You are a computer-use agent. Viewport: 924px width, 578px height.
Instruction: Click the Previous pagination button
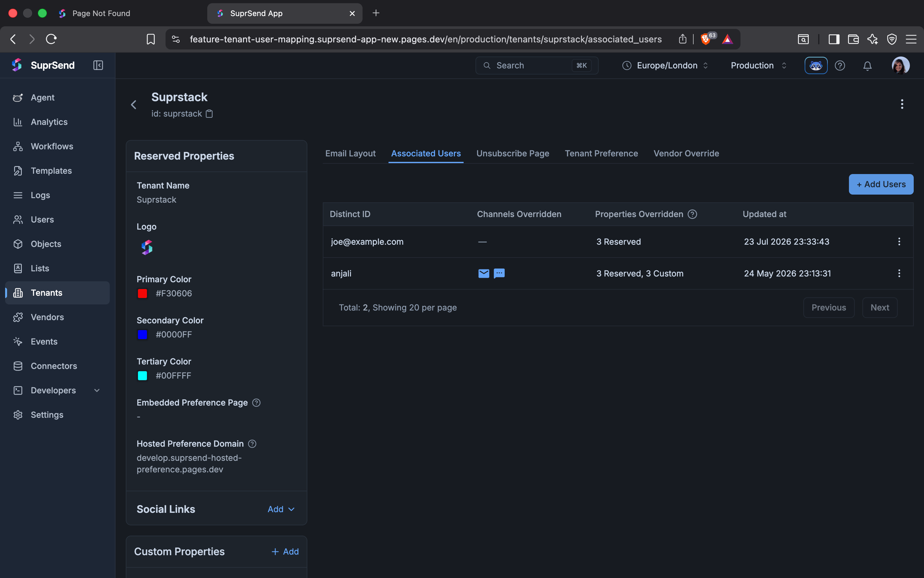[828, 308]
